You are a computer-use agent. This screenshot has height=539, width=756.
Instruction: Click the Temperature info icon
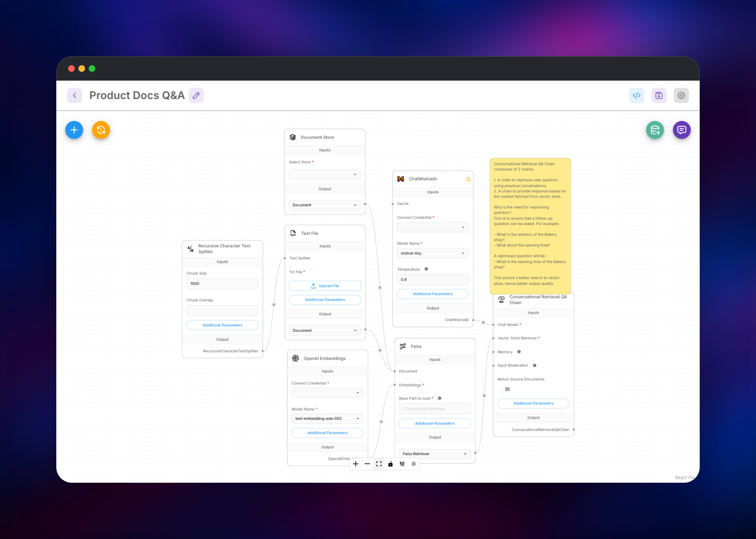coord(426,269)
